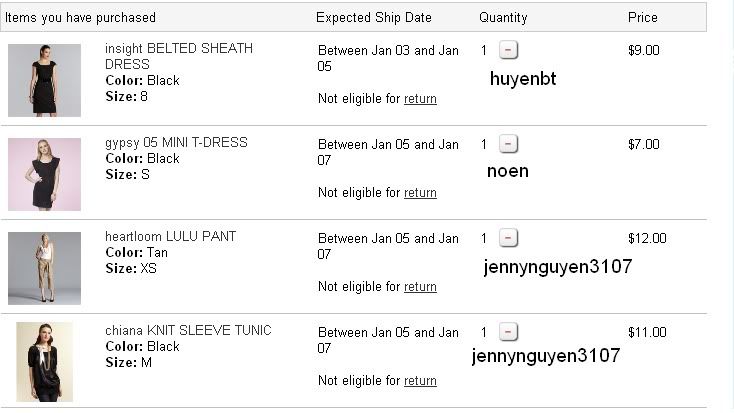Click chiana KNIT SLEEVE TUNIC item name
Viewport: 734px width, 413px height.
click(x=188, y=330)
